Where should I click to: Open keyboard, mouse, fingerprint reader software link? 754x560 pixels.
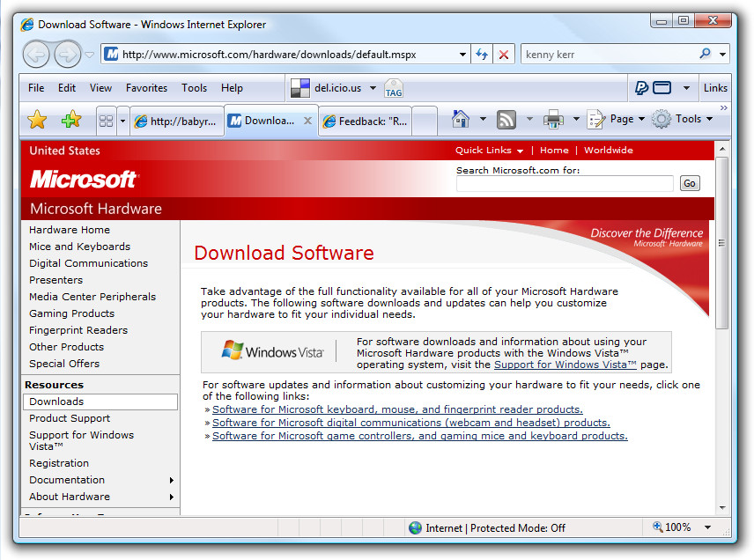coord(397,409)
